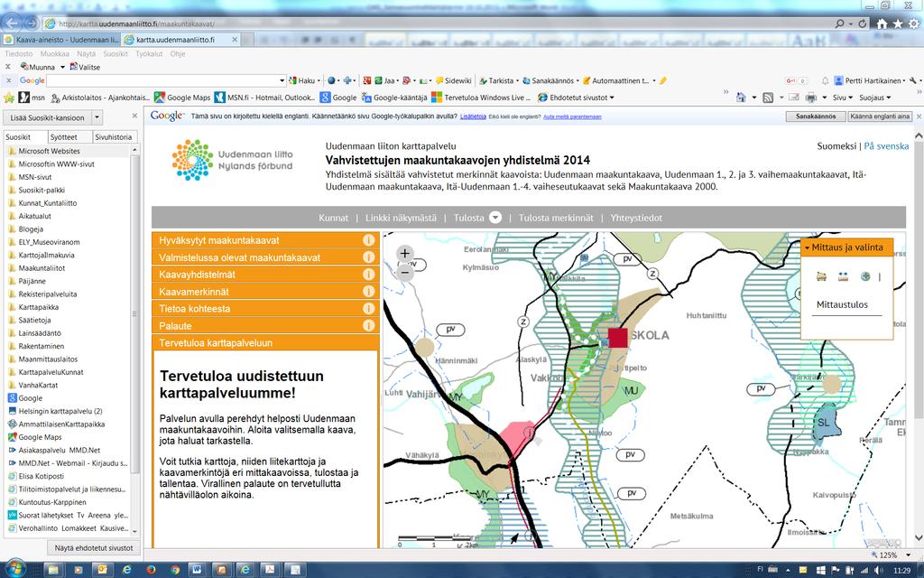Image resolution: width=924 pixels, height=578 pixels.
Task: Click the Käännä englanti aina button
Action: pyautogui.click(x=880, y=117)
